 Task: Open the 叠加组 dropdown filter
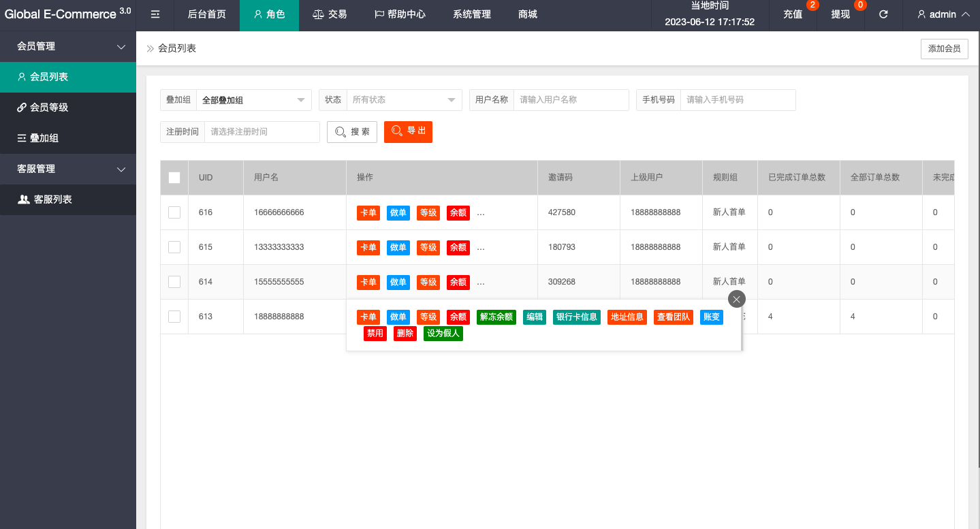(253, 100)
